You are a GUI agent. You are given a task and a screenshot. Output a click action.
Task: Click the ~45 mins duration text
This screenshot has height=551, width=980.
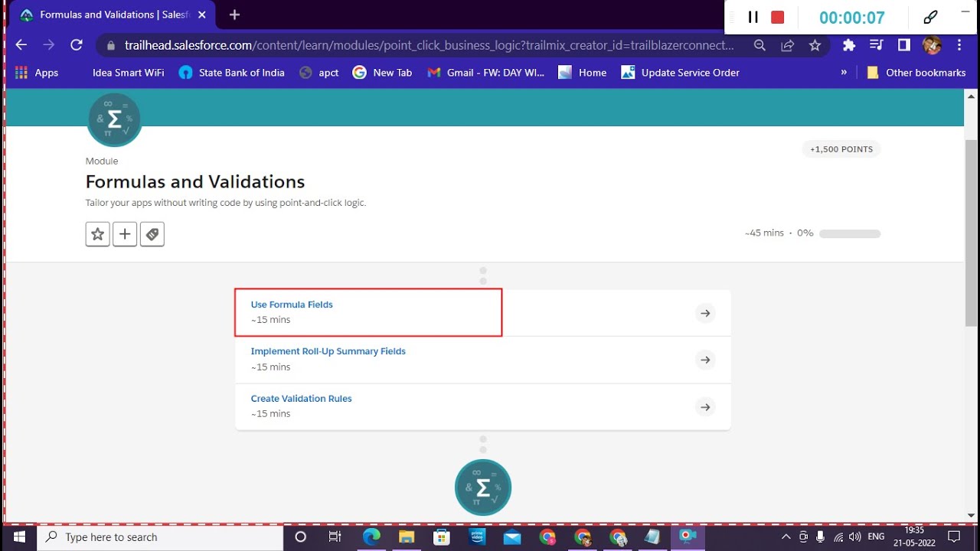point(764,233)
